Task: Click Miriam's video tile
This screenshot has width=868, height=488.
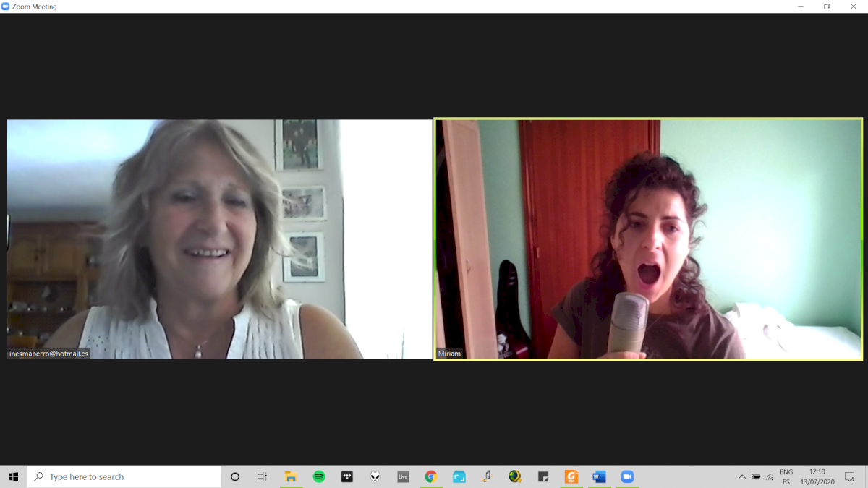Action: click(648, 239)
